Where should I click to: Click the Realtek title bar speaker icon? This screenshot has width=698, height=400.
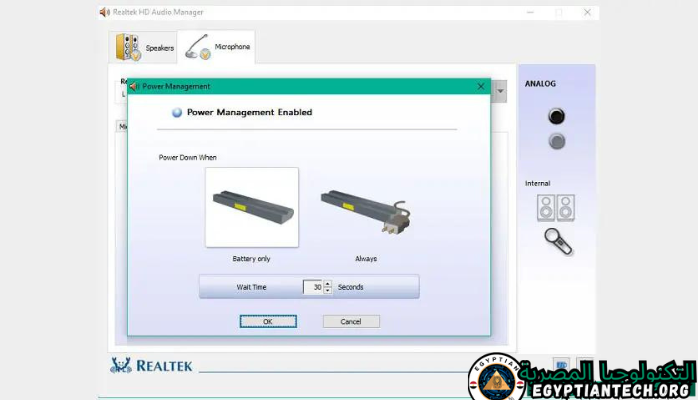105,12
